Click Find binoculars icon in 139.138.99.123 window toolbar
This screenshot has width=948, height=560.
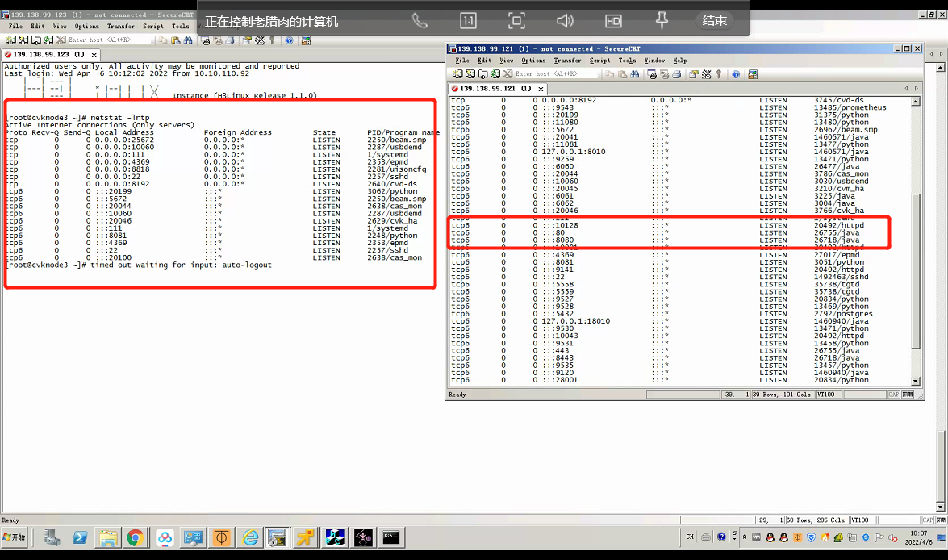point(188,40)
